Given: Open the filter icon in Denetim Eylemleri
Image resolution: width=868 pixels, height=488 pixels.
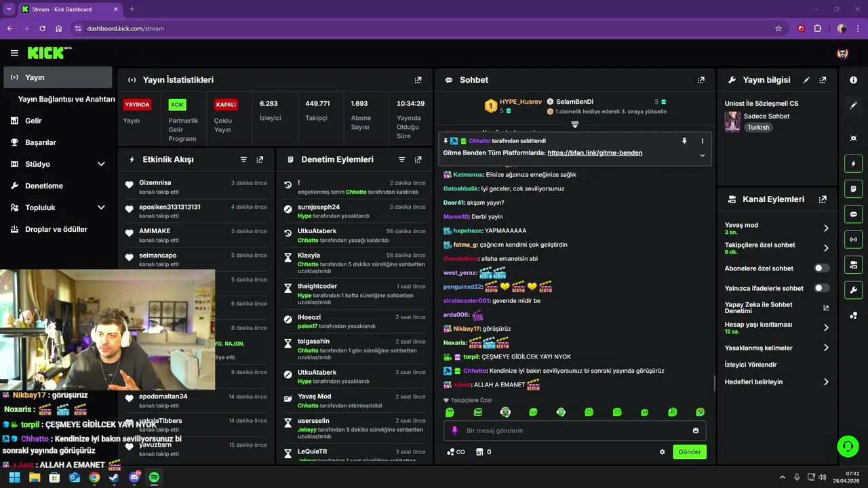Looking at the screenshot, I should tap(401, 159).
